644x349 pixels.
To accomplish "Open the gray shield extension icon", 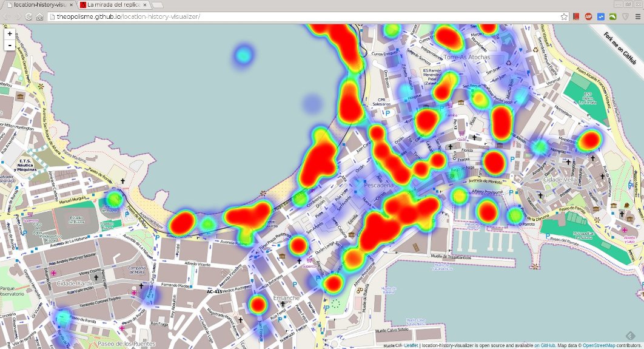I will pos(626,16).
